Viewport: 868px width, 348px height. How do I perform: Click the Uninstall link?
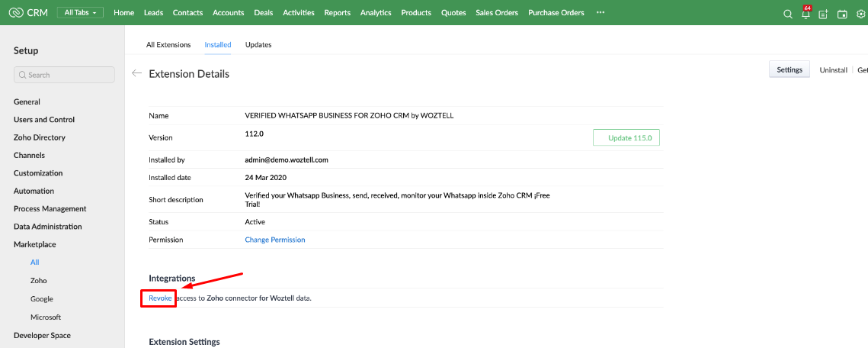[x=833, y=70]
